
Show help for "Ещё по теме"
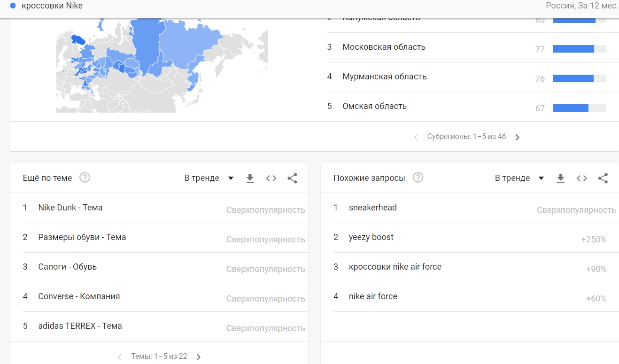(85, 178)
